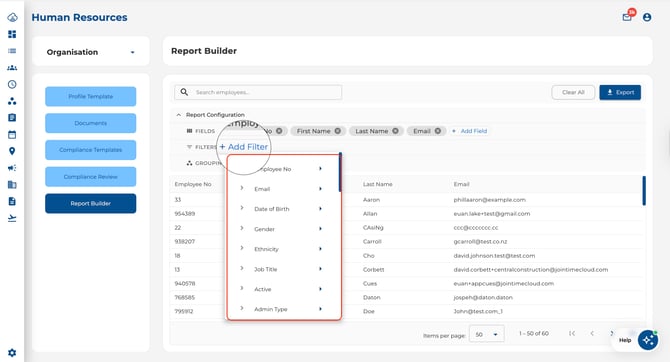Click the Add Field link

tap(470, 131)
